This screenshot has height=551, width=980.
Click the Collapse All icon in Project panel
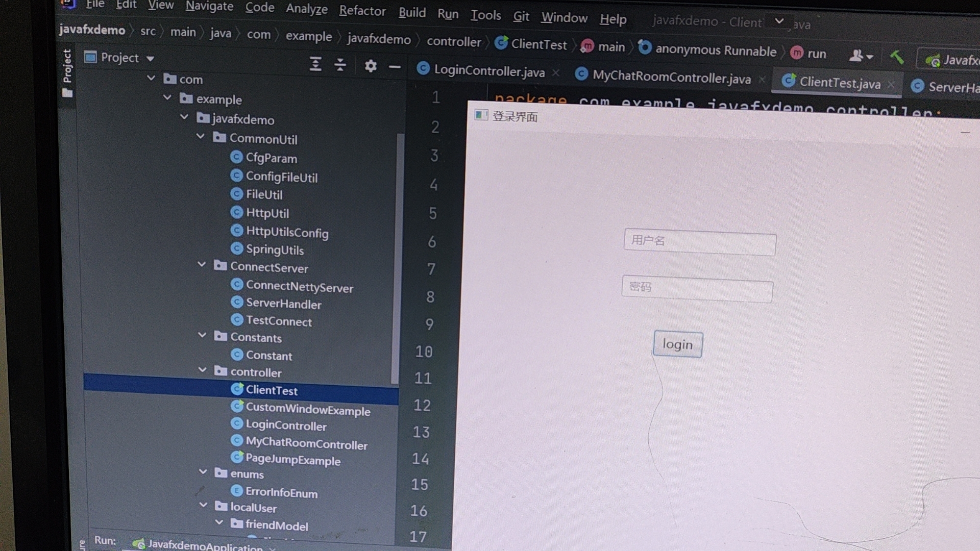(340, 65)
